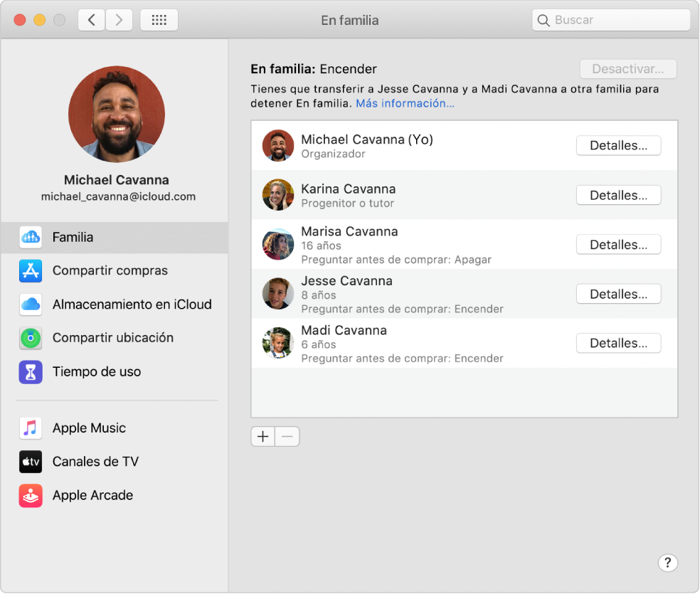
Task: Click the michael_cavanna@icloud.com email address
Action: pyautogui.click(x=118, y=197)
